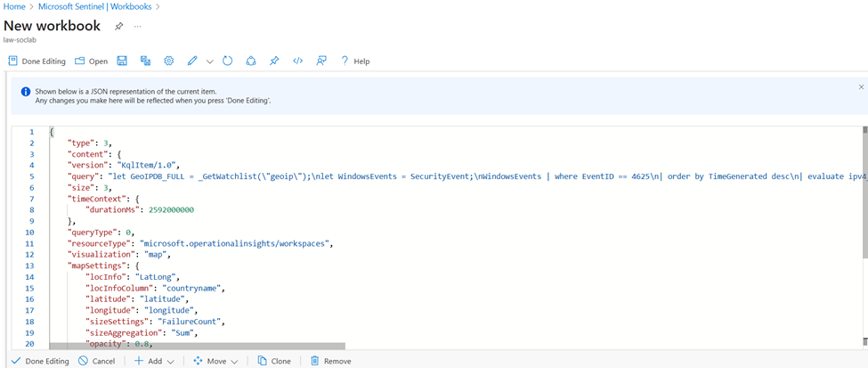The width and height of the screenshot is (868, 368).
Task: Click the "locInfoColumn": "countryname" line
Action: pos(155,288)
